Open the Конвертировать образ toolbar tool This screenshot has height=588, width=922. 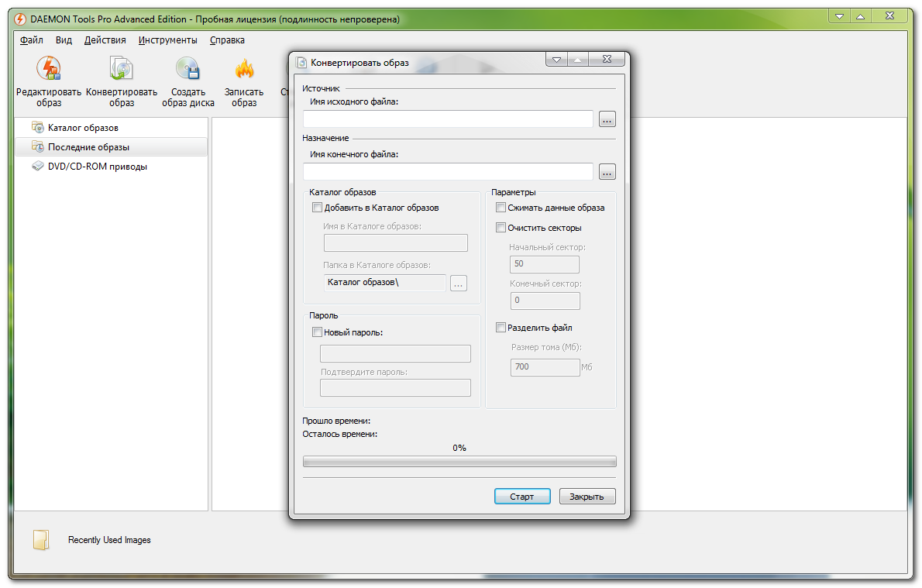coord(121,70)
